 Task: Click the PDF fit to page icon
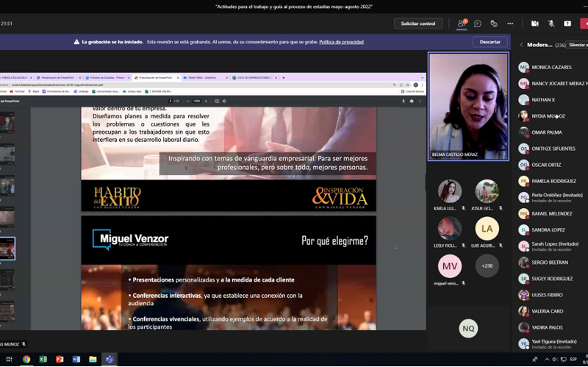point(216,101)
